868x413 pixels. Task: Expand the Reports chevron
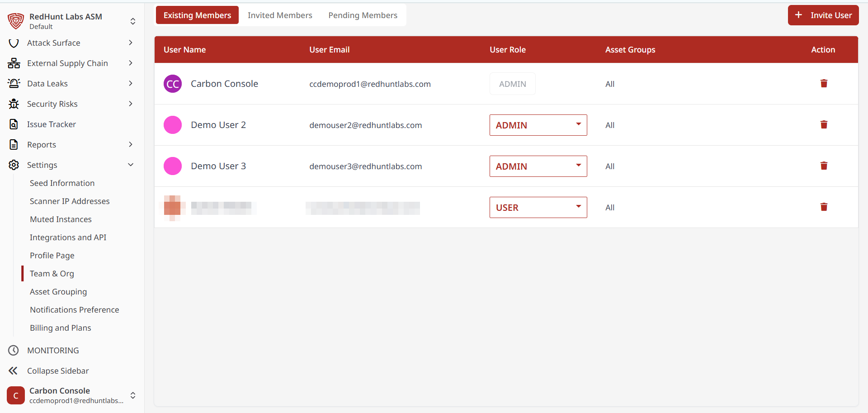(x=131, y=144)
